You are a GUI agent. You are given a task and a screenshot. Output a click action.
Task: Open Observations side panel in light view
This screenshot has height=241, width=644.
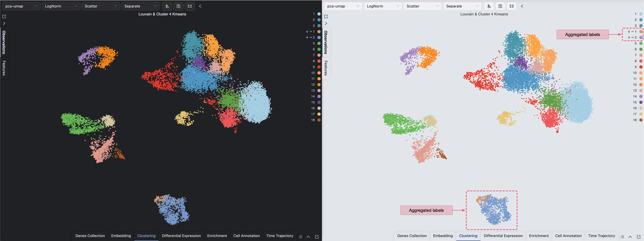[326, 42]
